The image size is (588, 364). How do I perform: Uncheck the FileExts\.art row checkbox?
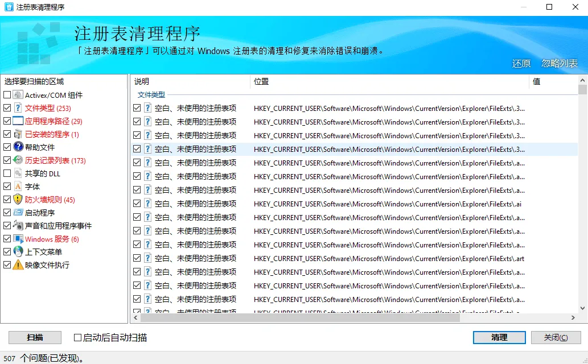[137, 258]
